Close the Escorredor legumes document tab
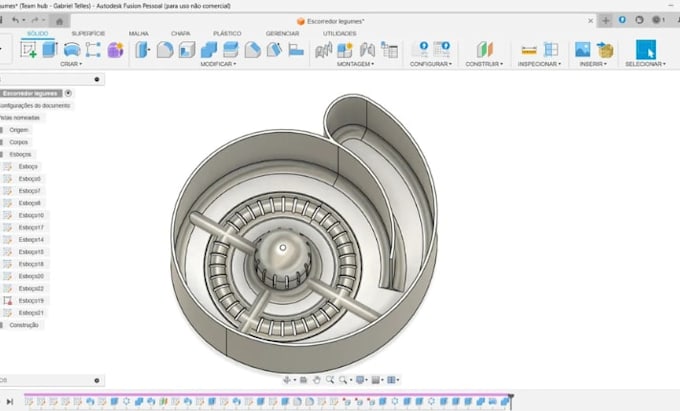This screenshot has width=680, height=411. tap(591, 21)
